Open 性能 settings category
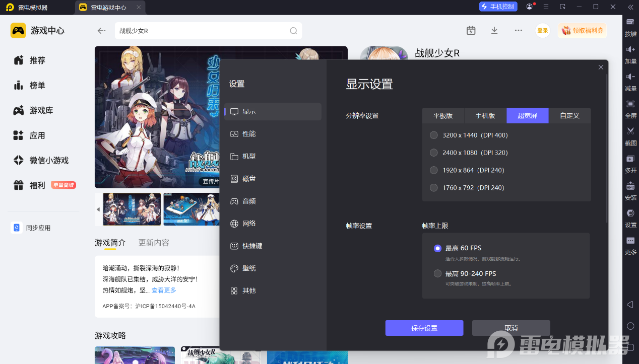 (x=273, y=134)
